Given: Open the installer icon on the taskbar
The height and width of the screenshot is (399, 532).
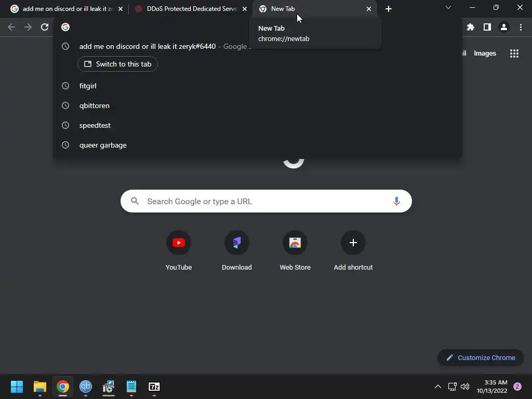Looking at the screenshot, I should tap(109, 387).
